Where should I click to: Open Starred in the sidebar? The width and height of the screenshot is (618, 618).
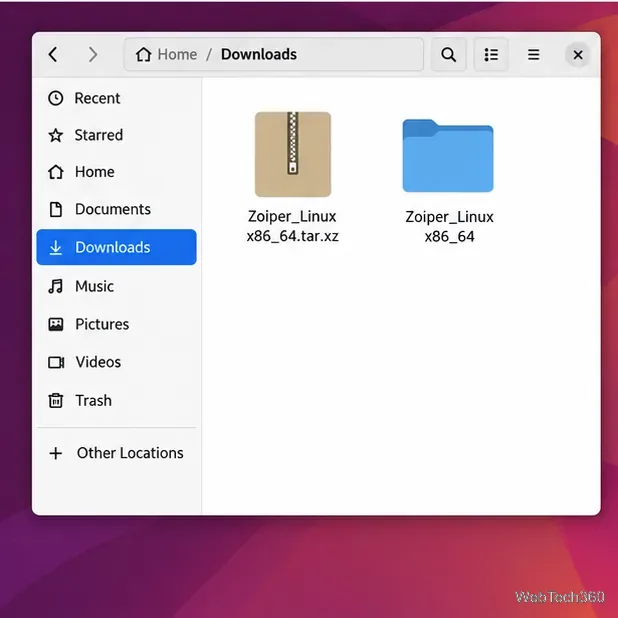click(117, 135)
